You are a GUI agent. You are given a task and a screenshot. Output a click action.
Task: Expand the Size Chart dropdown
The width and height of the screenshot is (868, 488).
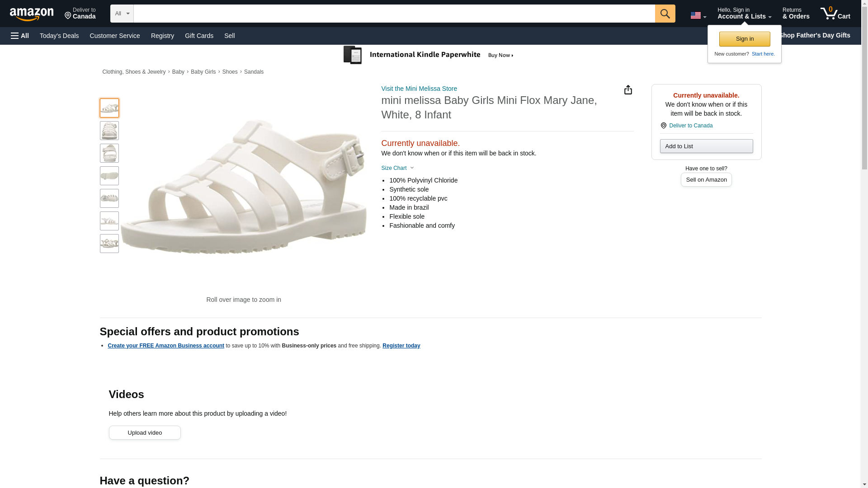click(x=397, y=168)
